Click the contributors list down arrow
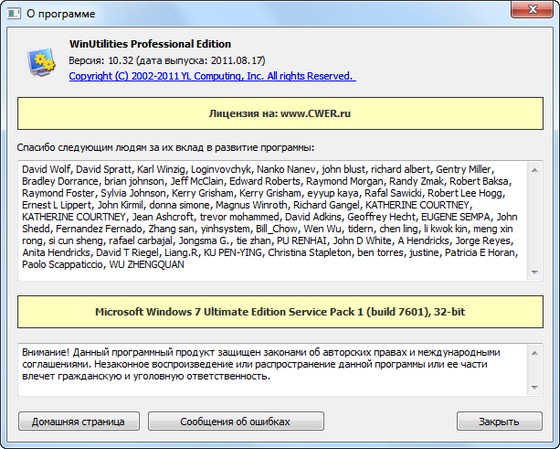This screenshot has height=449, width=560. point(535,272)
